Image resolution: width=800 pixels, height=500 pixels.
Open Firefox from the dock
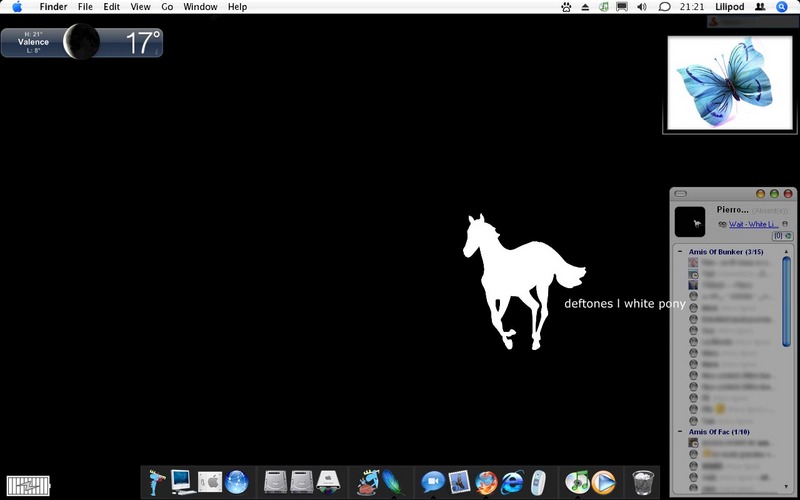pyautogui.click(x=486, y=482)
